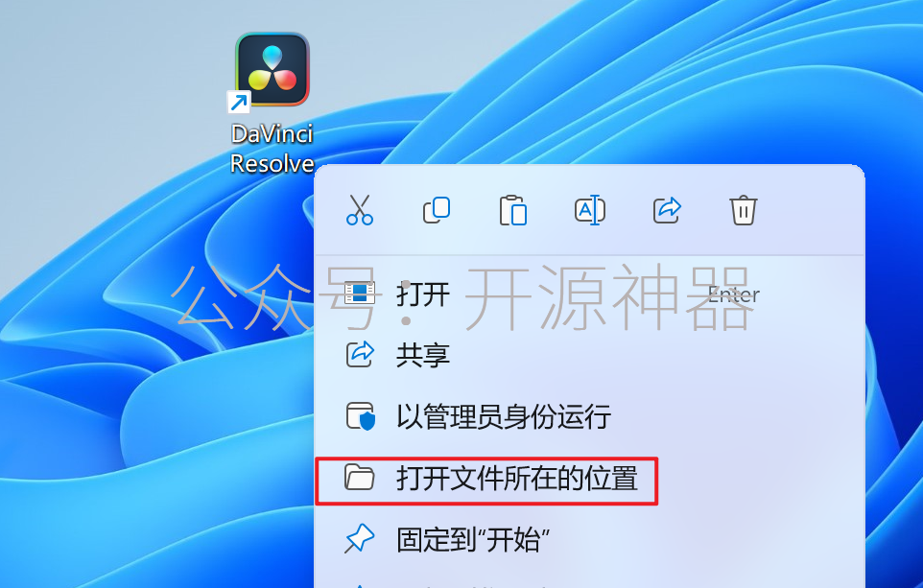This screenshot has width=923, height=588.
Task: Select the DaVinci Resolve desktop shortcut icon
Action: [272, 69]
